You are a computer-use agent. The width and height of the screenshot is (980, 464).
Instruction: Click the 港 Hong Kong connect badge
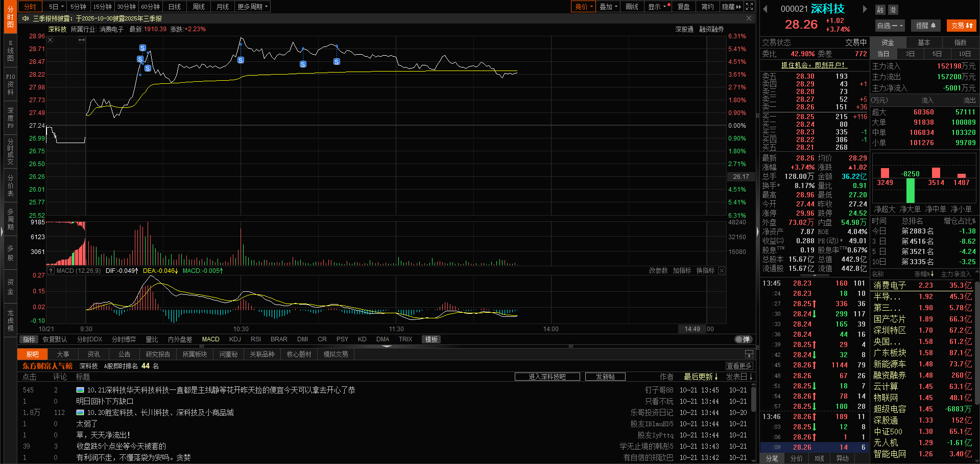point(893,10)
